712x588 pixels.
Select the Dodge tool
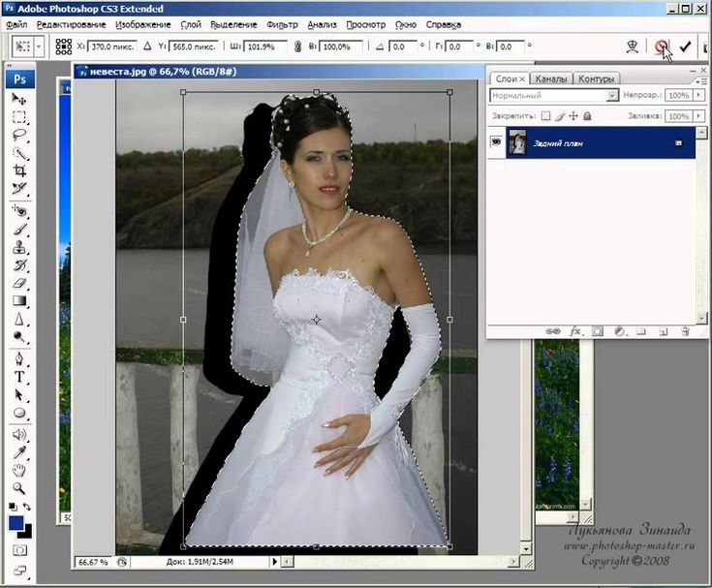click(x=19, y=337)
